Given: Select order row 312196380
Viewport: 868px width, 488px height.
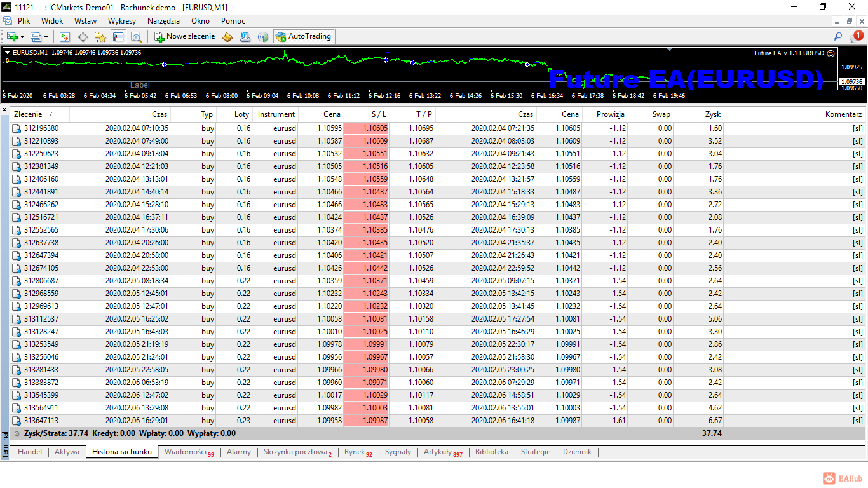Looking at the screenshot, I should pyautogui.click(x=41, y=128).
